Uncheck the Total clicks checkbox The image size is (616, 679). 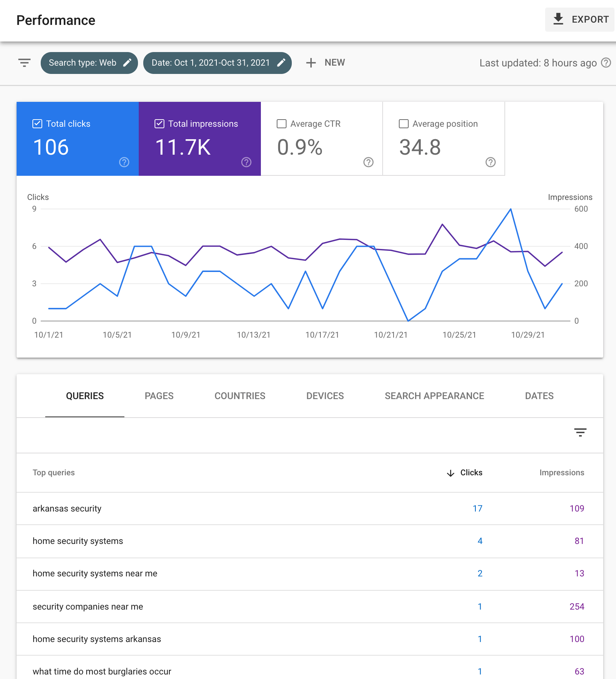click(37, 124)
